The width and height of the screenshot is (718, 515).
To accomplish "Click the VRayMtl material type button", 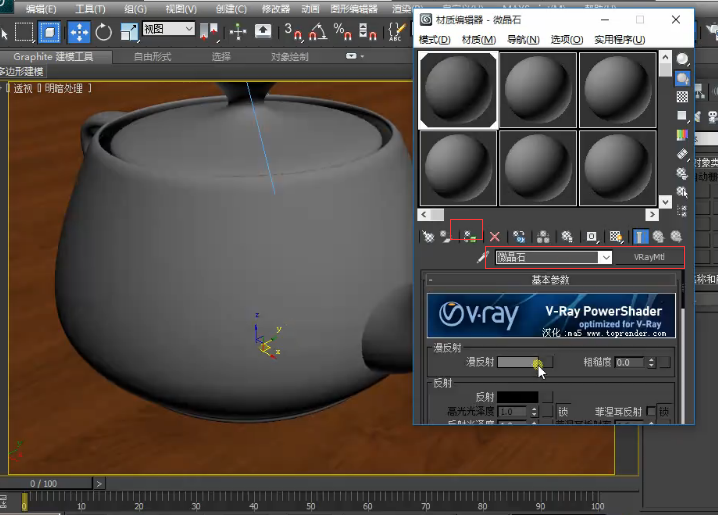I will click(x=649, y=258).
